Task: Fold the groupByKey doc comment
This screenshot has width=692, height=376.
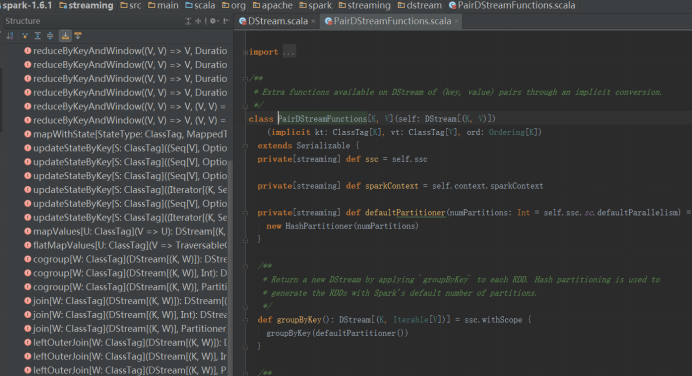Action: point(245,267)
